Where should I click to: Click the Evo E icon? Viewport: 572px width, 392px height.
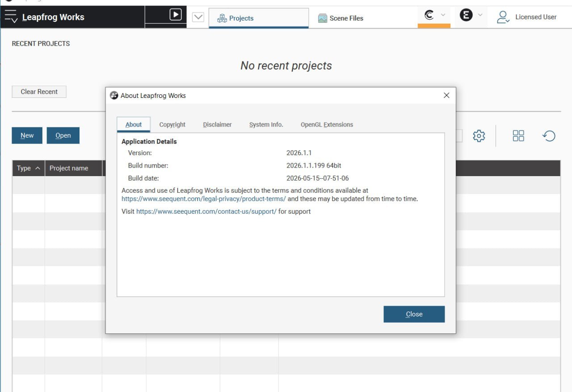pyautogui.click(x=466, y=15)
